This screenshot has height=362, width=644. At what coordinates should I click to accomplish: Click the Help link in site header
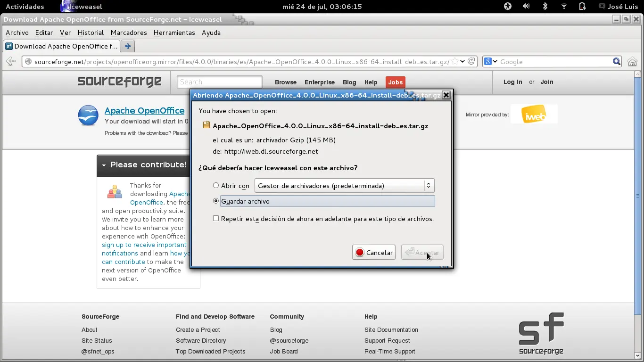point(371,82)
